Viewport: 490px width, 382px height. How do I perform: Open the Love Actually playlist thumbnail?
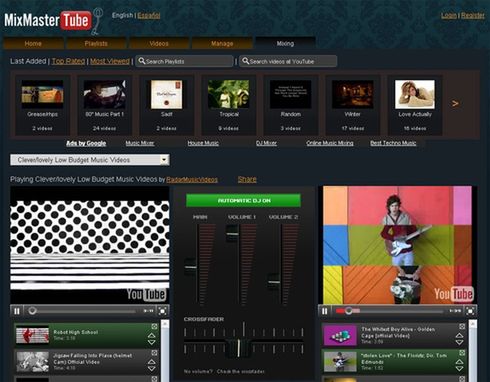tap(415, 94)
